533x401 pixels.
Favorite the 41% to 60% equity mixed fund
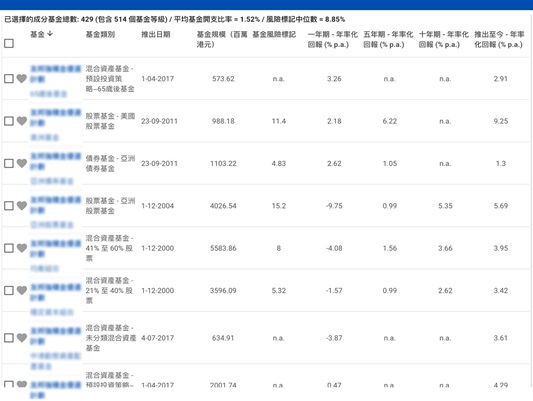[22, 248]
